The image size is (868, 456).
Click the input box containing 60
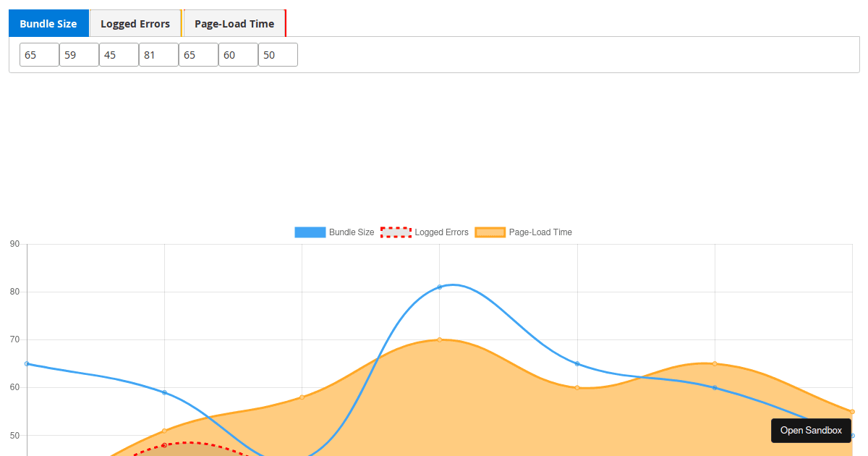click(x=238, y=55)
